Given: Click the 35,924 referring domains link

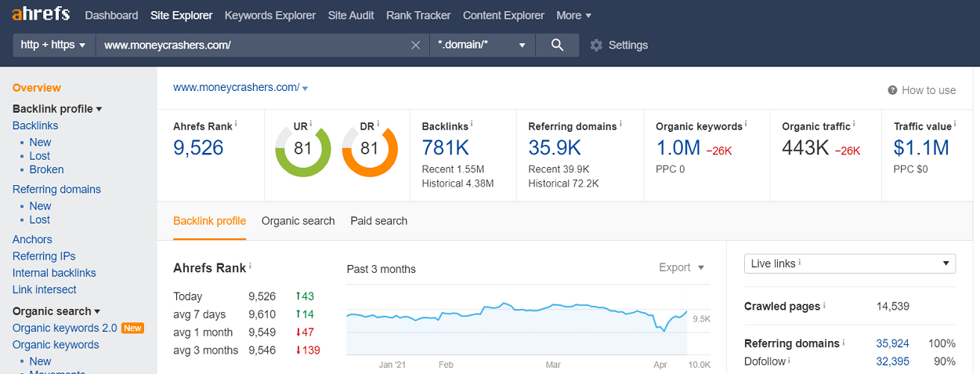Looking at the screenshot, I should point(893,343).
